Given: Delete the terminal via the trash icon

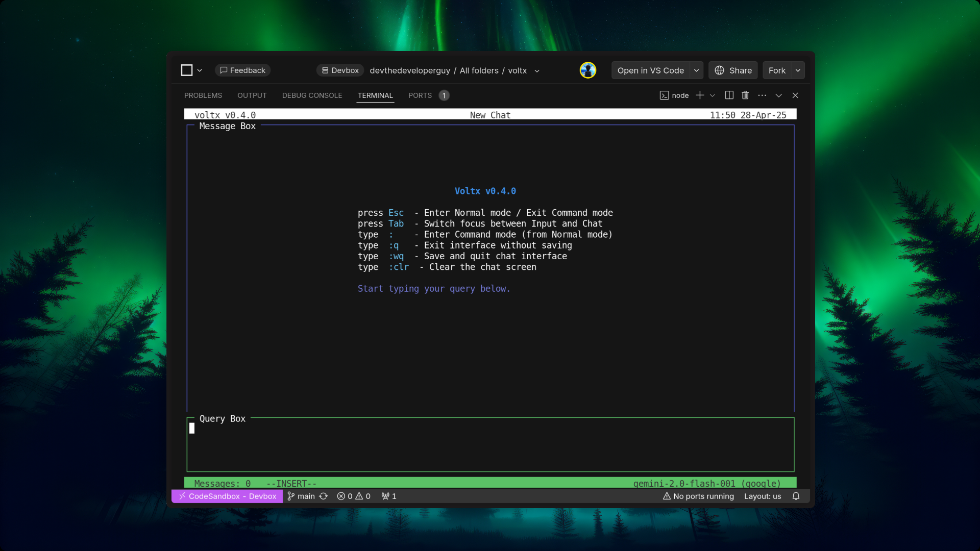Looking at the screenshot, I should [x=745, y=95].
